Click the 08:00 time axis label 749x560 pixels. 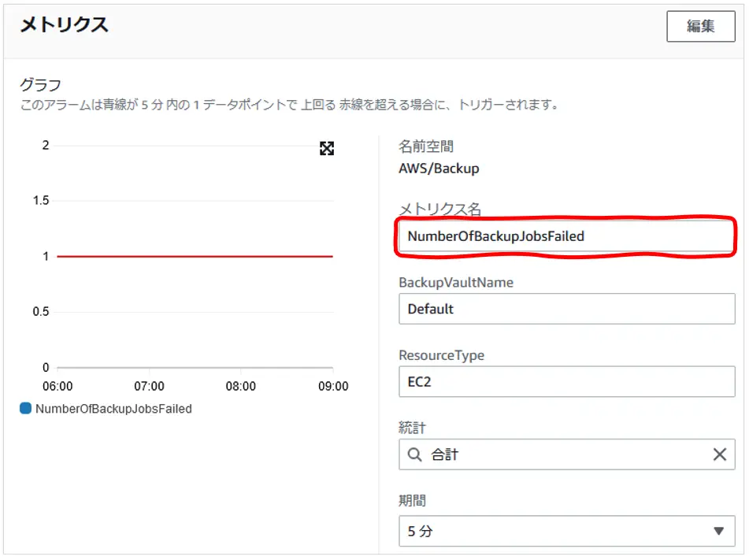pyautogui.click(x=241, y=386)
